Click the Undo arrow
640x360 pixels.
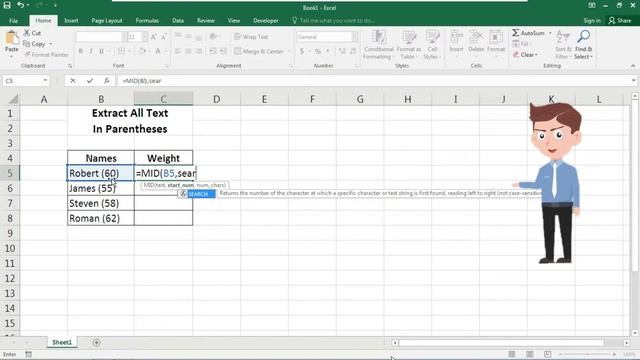(x=21, y=6)
